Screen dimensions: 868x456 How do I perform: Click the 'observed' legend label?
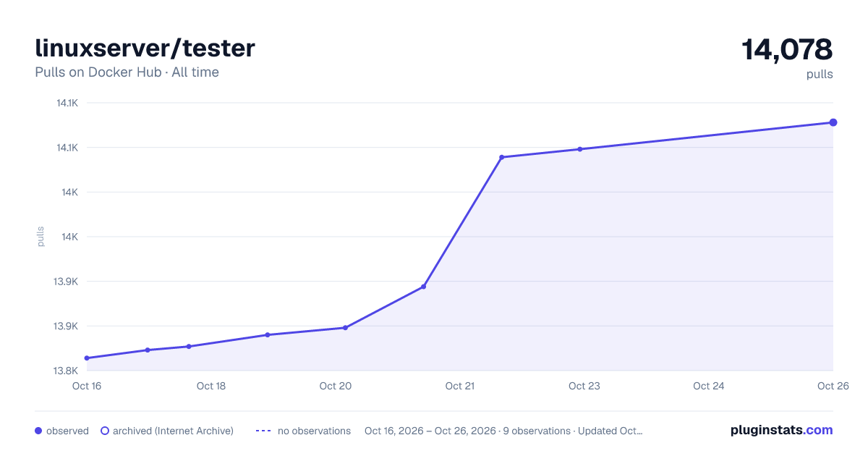(x=67, y=431)
